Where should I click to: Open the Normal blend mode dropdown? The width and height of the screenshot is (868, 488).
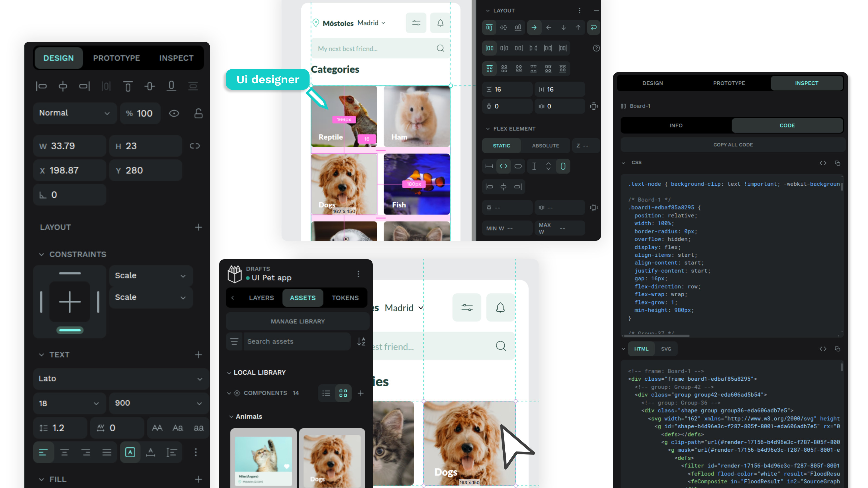pyautogui.click(x=75, y=113)
